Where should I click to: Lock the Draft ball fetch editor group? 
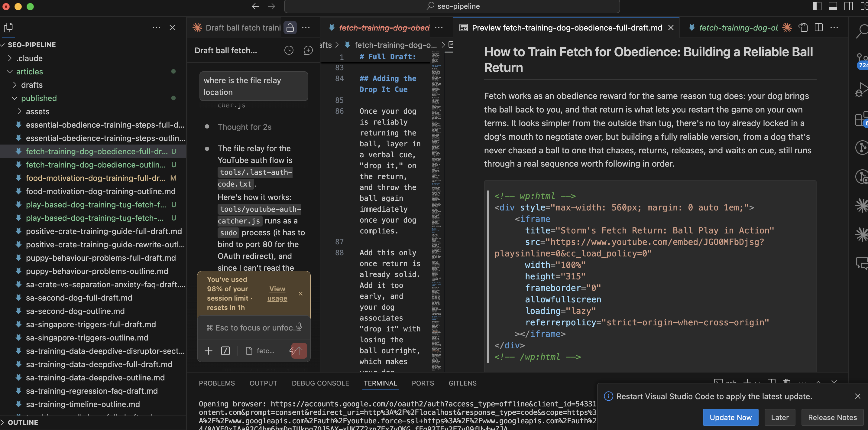point(290,28)
